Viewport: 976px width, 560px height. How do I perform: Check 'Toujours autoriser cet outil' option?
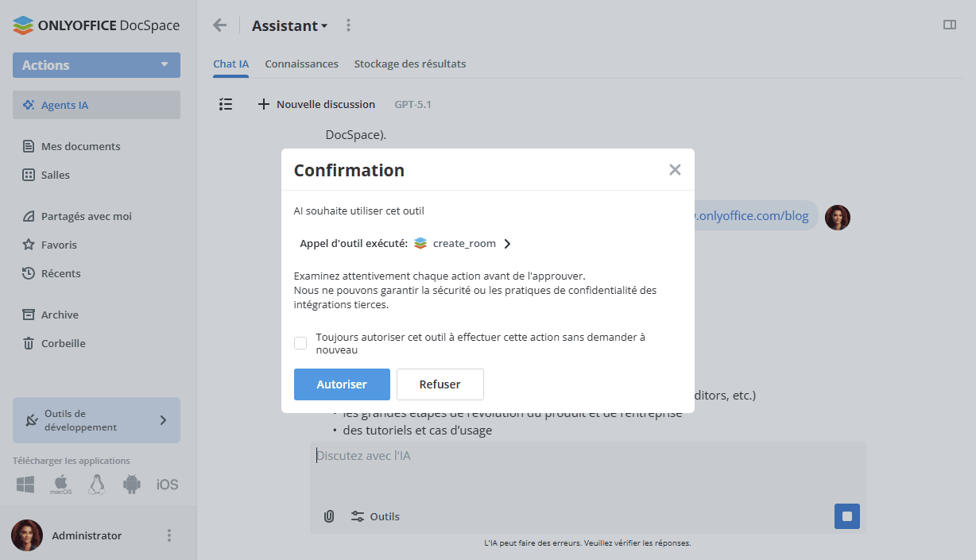tap(300, 342)
